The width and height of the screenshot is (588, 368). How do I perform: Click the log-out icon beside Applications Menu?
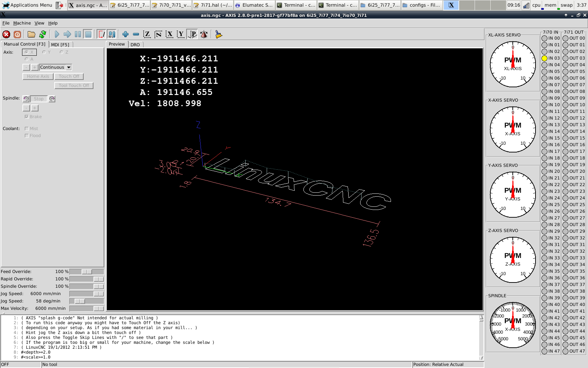click(59, 5)
